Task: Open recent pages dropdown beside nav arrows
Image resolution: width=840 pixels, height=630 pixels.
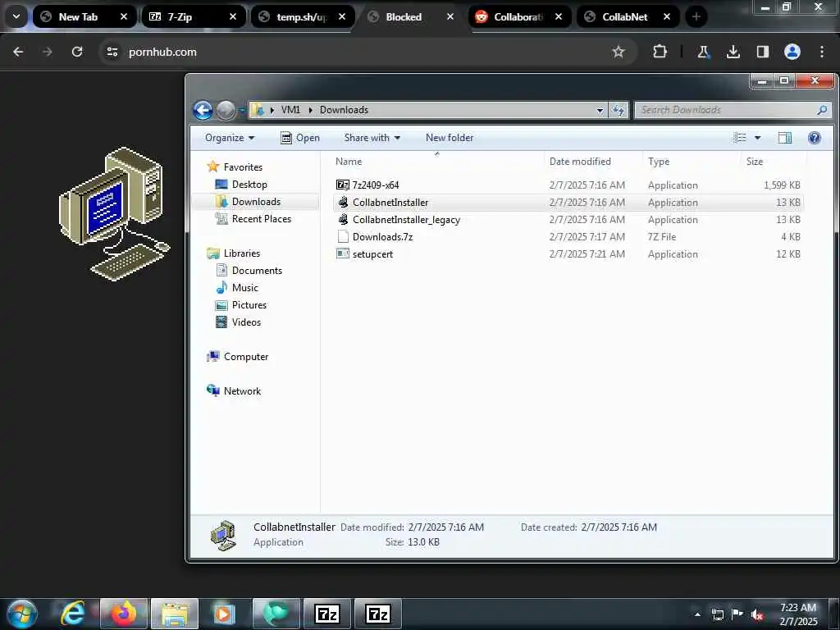Action: 242,111
